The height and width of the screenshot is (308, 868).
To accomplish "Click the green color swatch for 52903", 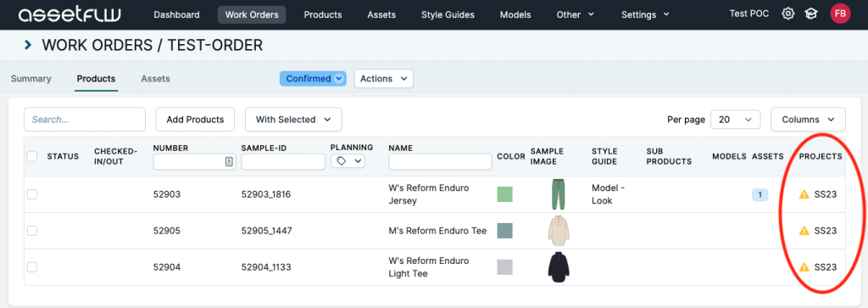I will coord(505,194).
